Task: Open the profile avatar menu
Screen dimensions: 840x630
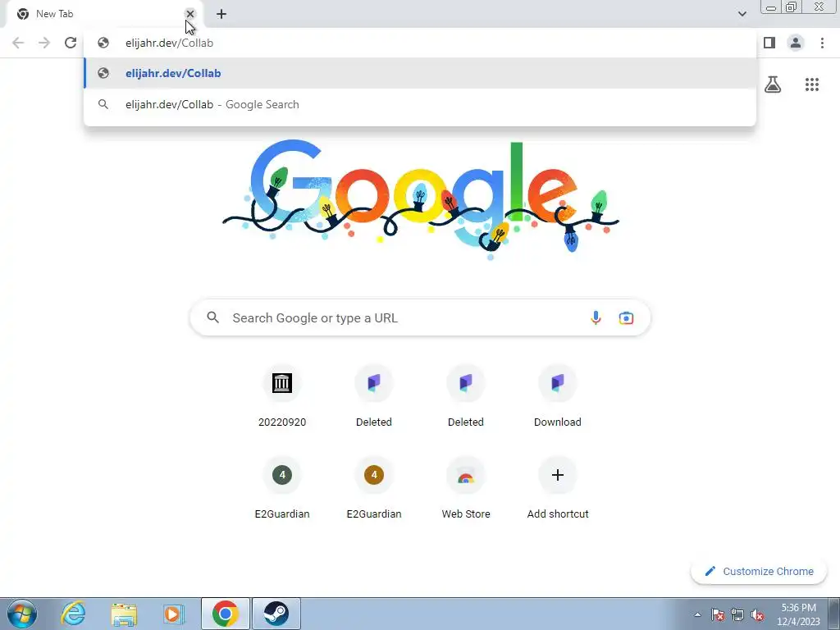Action: 796,43
